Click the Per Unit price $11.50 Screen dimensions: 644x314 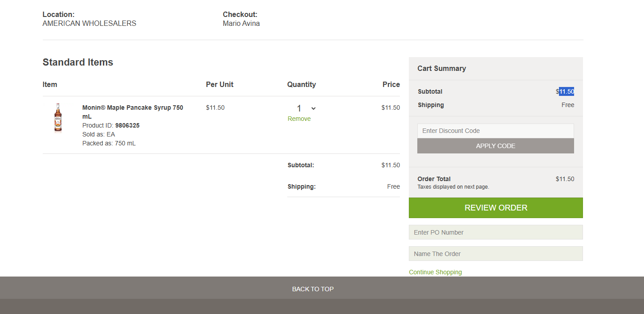(215, 107)
